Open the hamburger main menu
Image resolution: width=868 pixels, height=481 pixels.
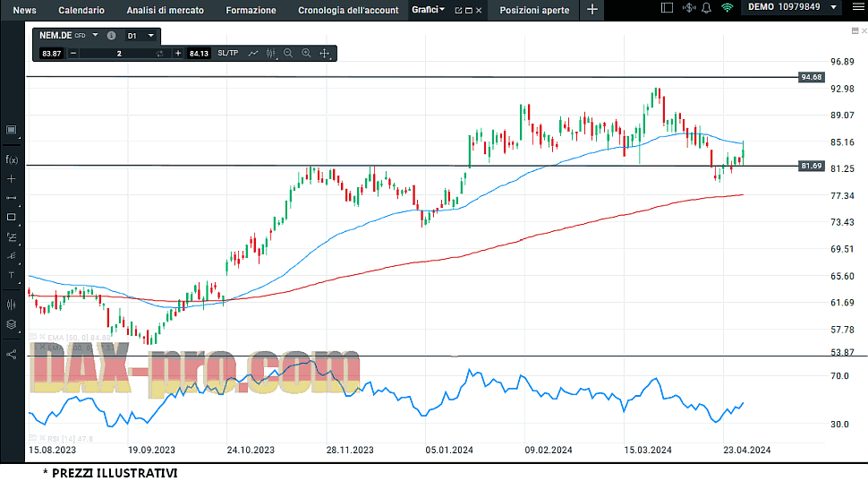click(857, 8)
